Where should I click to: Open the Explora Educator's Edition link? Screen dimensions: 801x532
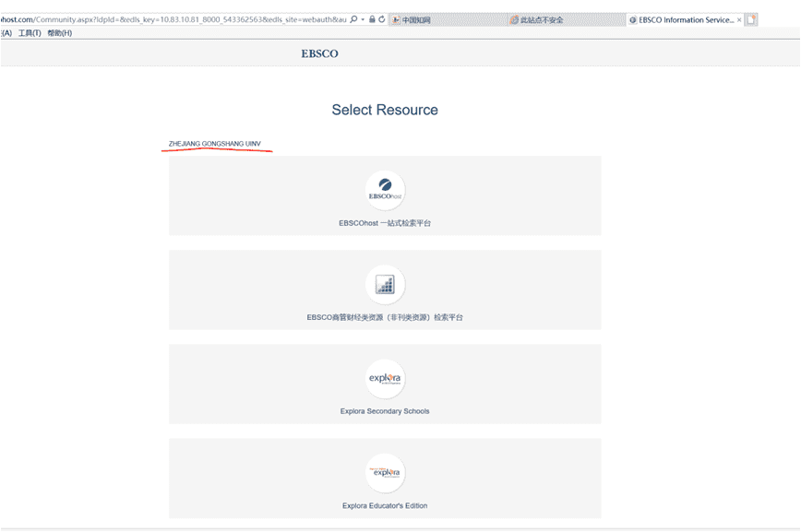pos(385,505)
